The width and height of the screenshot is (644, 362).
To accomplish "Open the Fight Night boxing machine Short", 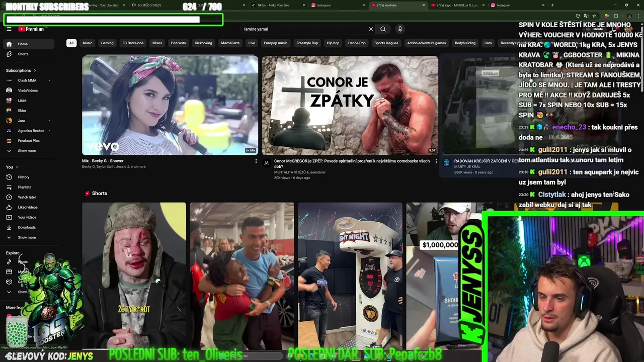I will point(350,276).
